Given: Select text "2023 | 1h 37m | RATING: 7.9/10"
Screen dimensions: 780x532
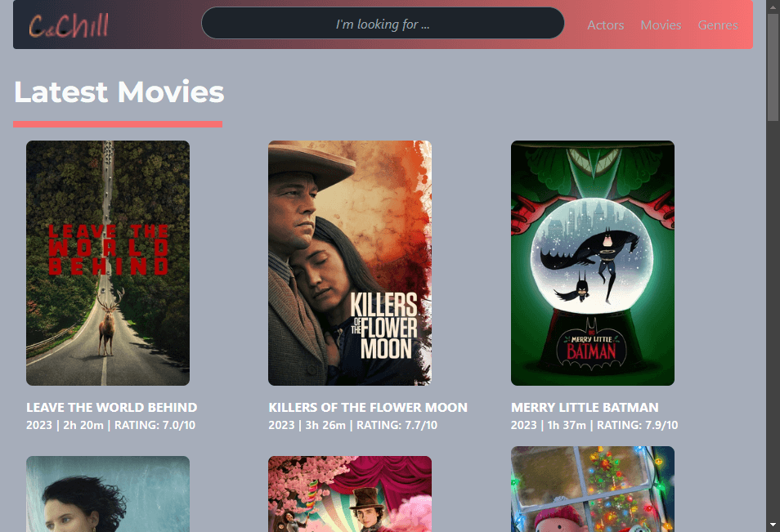Looking at the screenshot, I should [x=594, y=425].
